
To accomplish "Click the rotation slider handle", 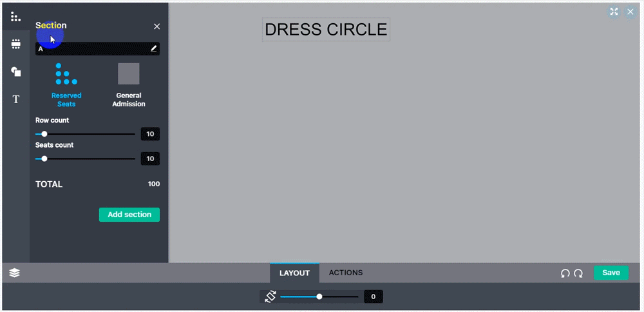I will click(x=319, y=297).
